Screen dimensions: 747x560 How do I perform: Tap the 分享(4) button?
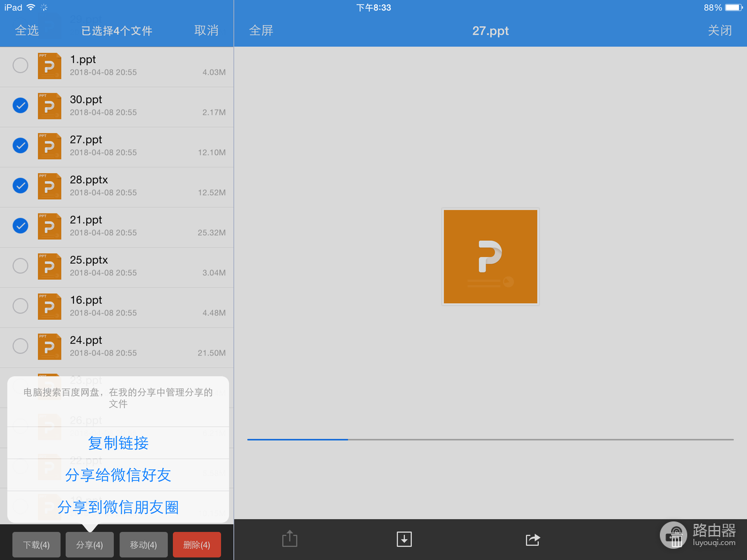click(90, 545)
